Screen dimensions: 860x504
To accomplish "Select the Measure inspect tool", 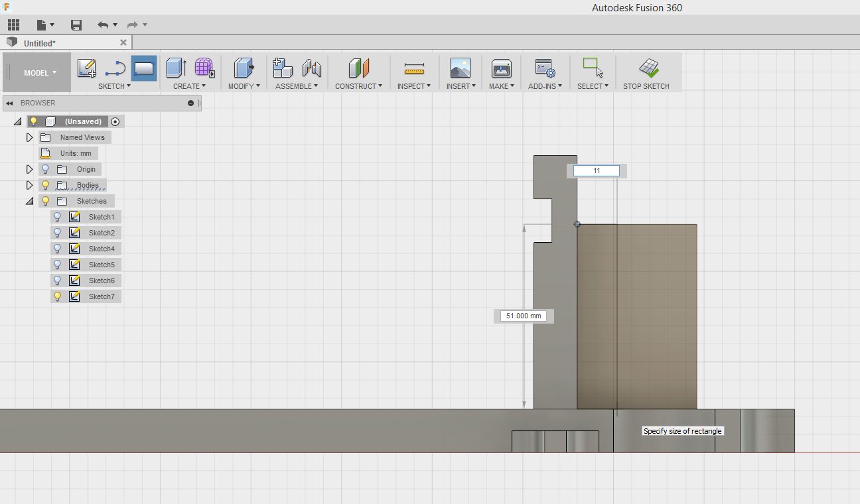I will (x=414, y=68).
